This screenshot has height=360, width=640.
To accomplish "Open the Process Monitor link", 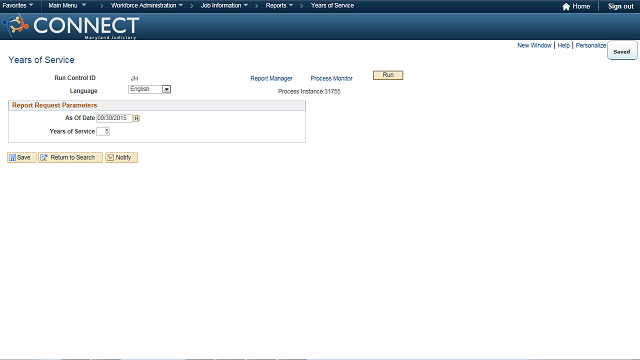I will click(x=331, y=78).
